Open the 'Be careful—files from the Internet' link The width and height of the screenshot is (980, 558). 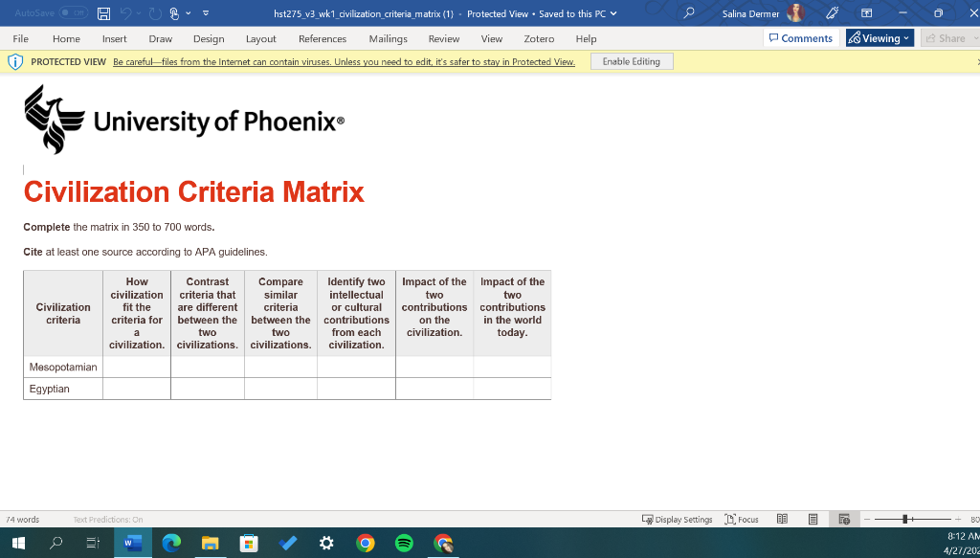coord(345,60)
